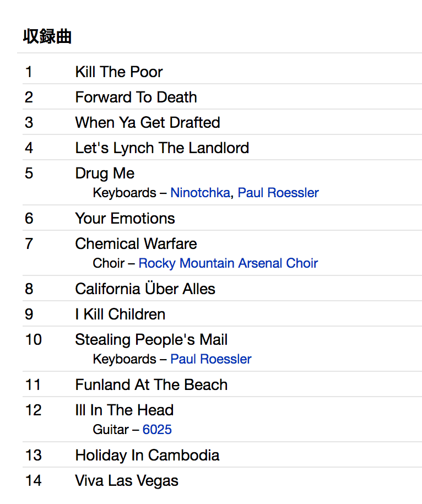Click Paul Roessler under Stealing People's Mail

[211, 359]
